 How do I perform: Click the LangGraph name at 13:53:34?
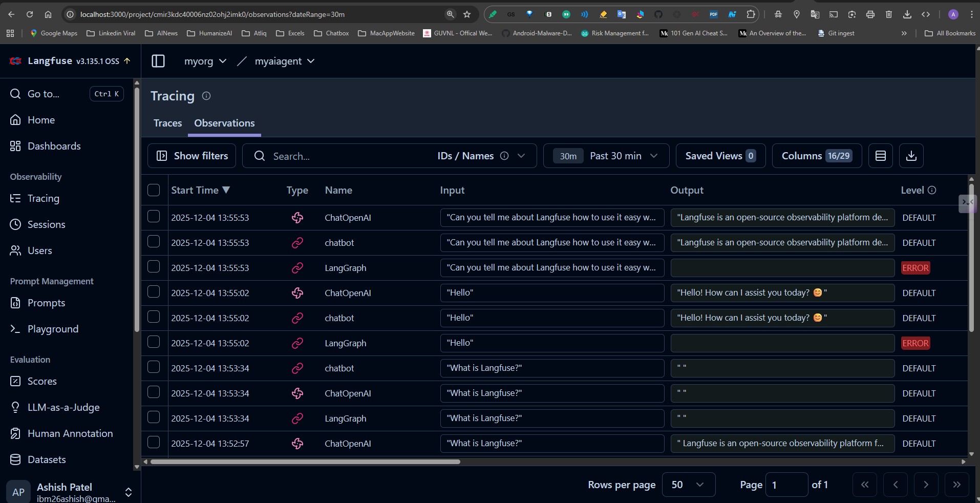[346, 418]
